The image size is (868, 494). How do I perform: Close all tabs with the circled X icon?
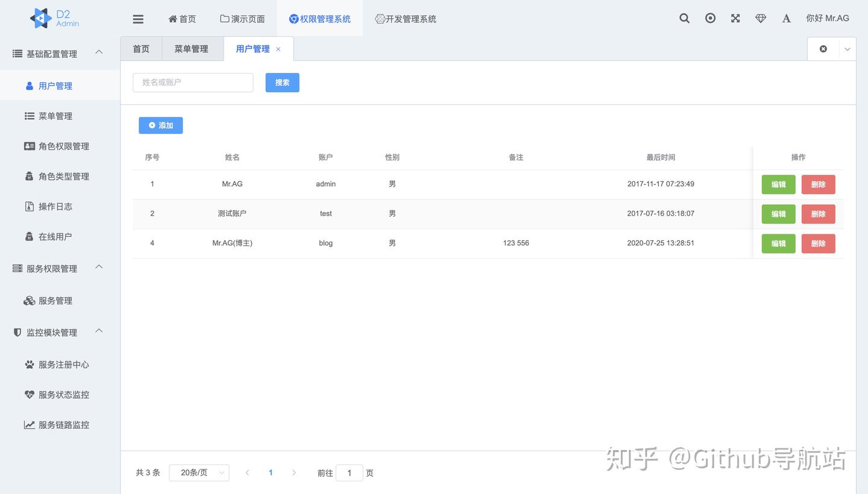coord(823,49)
